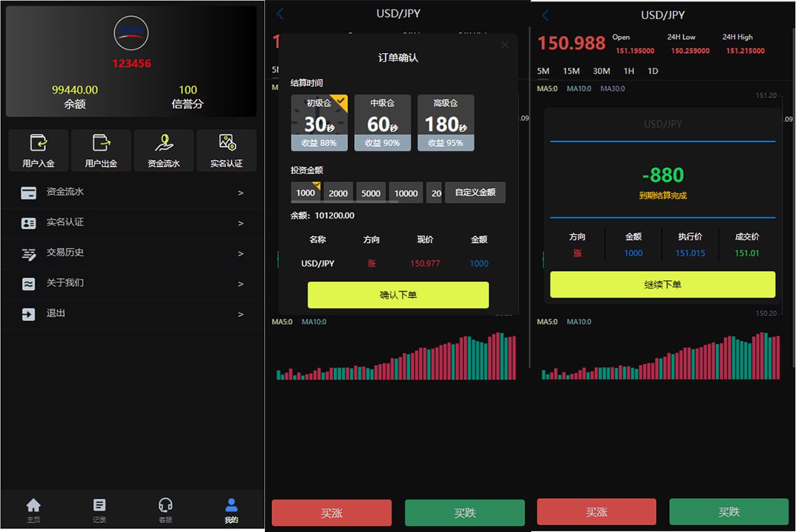The height and width of the screenshot is (532, 796).
Task: Close the 订单确认 dialog with X
Action: [x=505, y=45]
